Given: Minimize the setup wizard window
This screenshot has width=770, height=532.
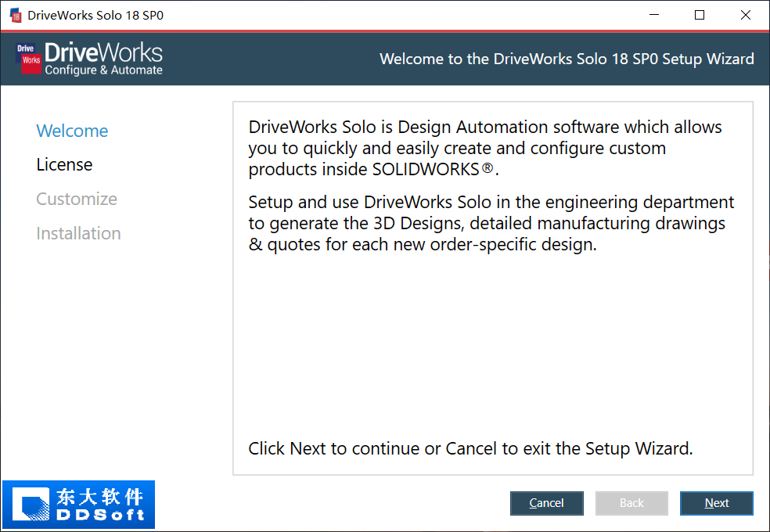Looking at the screenshot, I should click(x=654, y=15).
